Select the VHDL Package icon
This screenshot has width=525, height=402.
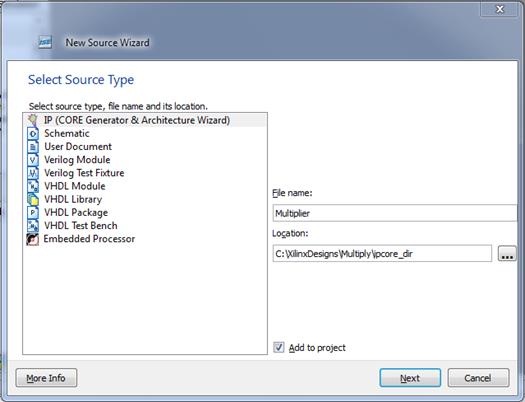click(x=33, y=213)
